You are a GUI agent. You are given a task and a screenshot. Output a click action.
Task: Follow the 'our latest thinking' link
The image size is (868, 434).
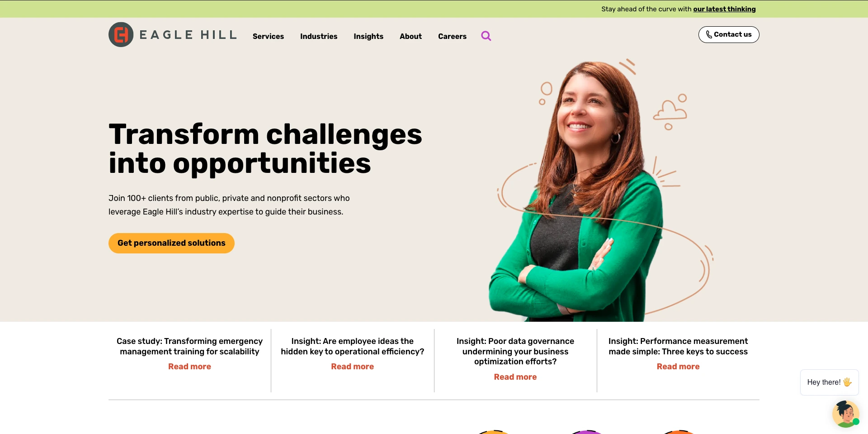click(x=724, y=9)
